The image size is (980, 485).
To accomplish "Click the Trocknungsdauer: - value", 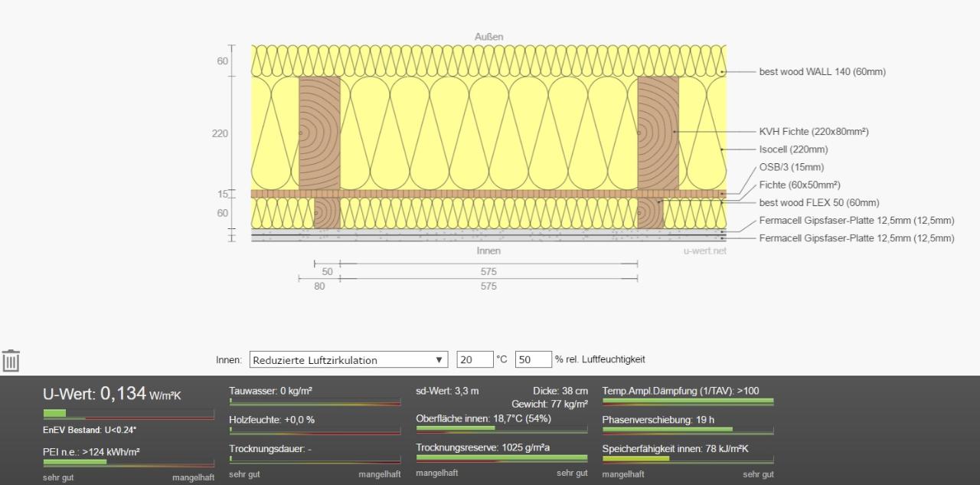I will (x=270, y=449).
